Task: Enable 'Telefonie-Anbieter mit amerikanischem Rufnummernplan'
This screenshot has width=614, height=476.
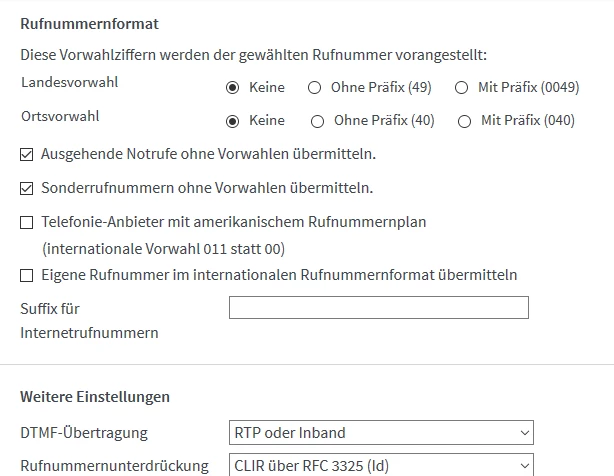Action: [27, 222]
